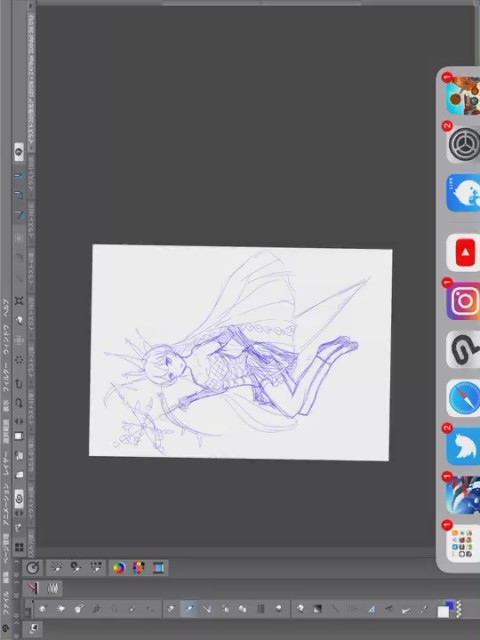Select the Move layer tool
This screenshot has width=480, height=640.
tap(97, 609)
